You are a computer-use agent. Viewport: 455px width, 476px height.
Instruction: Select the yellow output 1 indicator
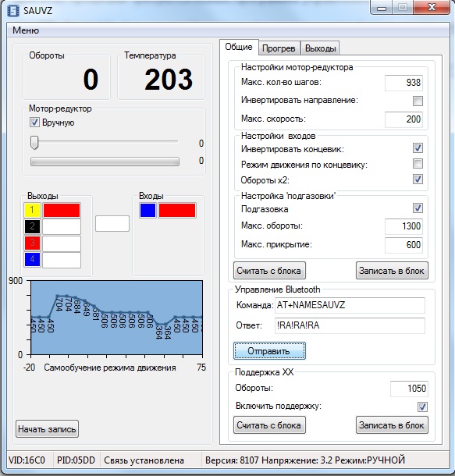[x=32, y=210]
